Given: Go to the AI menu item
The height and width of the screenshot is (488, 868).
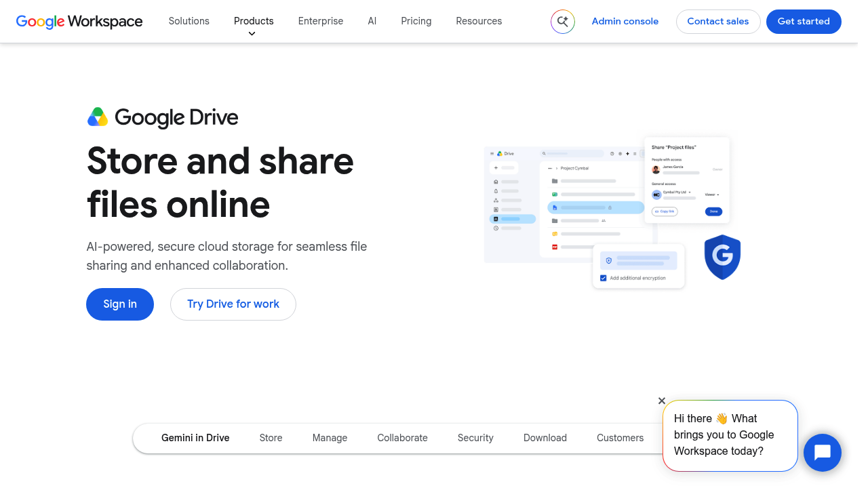Looking at the screenshot, I should pyautogui.click(x=372, y=21).
